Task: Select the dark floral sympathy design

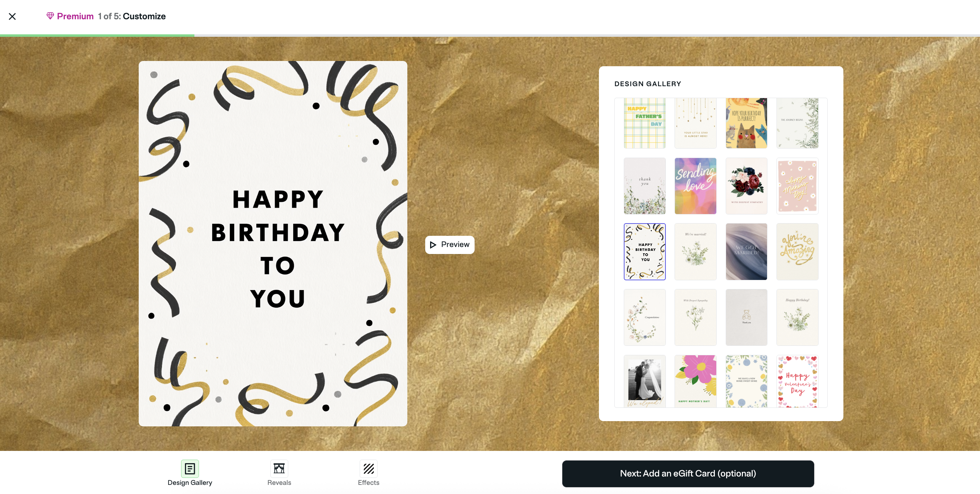Action: (746, 186)
